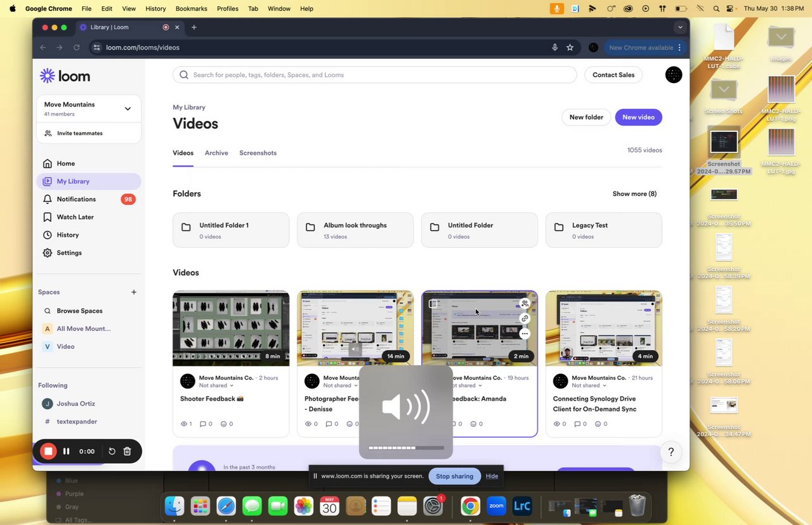The width and height of the screenshot is (812, 525).
Task: Open the Shooter Feedback video thumbnail
Action: (x=231, y=328)
